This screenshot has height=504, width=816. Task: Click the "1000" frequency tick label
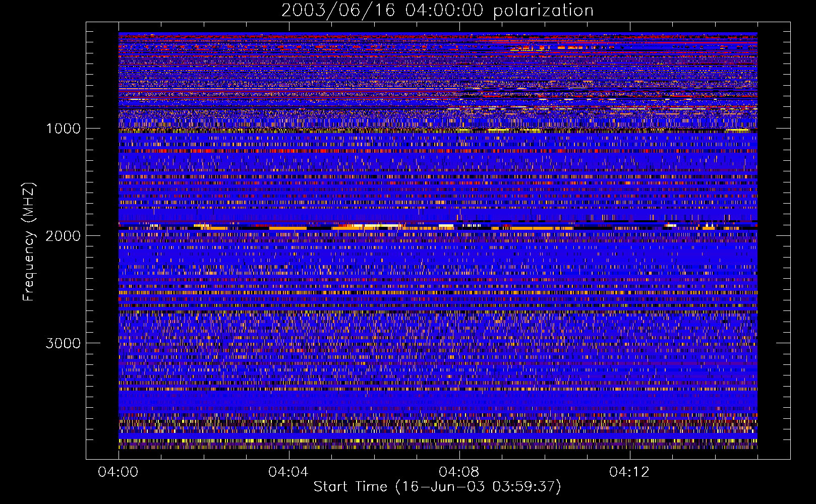[63, 129]
